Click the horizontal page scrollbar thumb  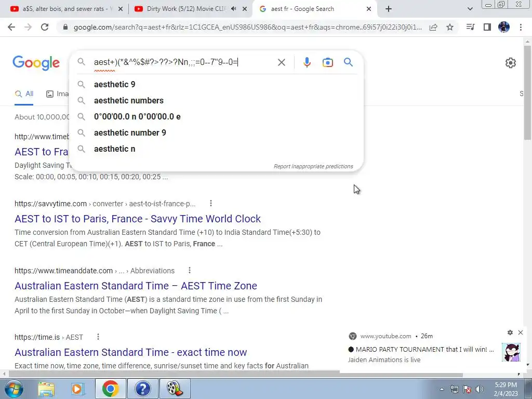click(x=235, y=374)
